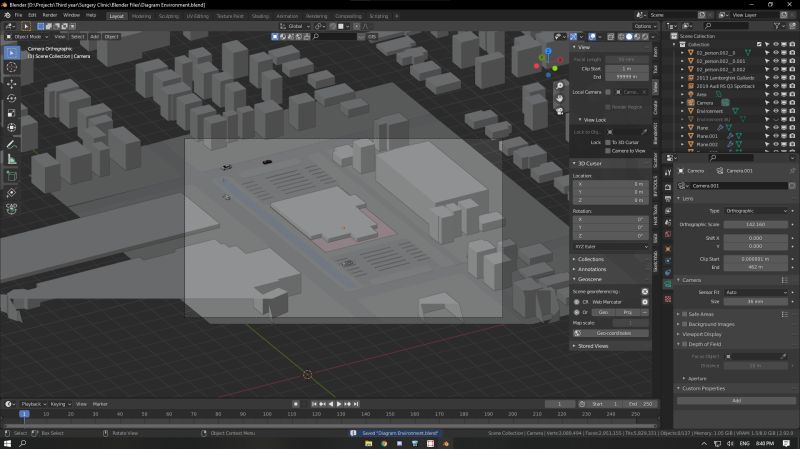Jump to timeline end frame

[356, 404]
